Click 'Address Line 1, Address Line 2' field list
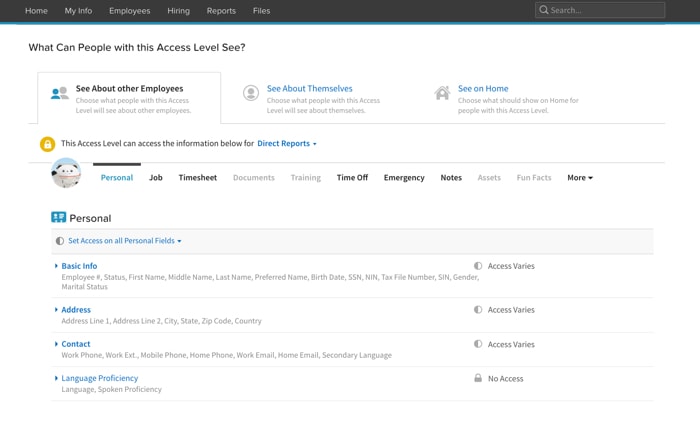The width and height of the screenshot is (700, 425). pyautogui.click(x=162, y=321)
